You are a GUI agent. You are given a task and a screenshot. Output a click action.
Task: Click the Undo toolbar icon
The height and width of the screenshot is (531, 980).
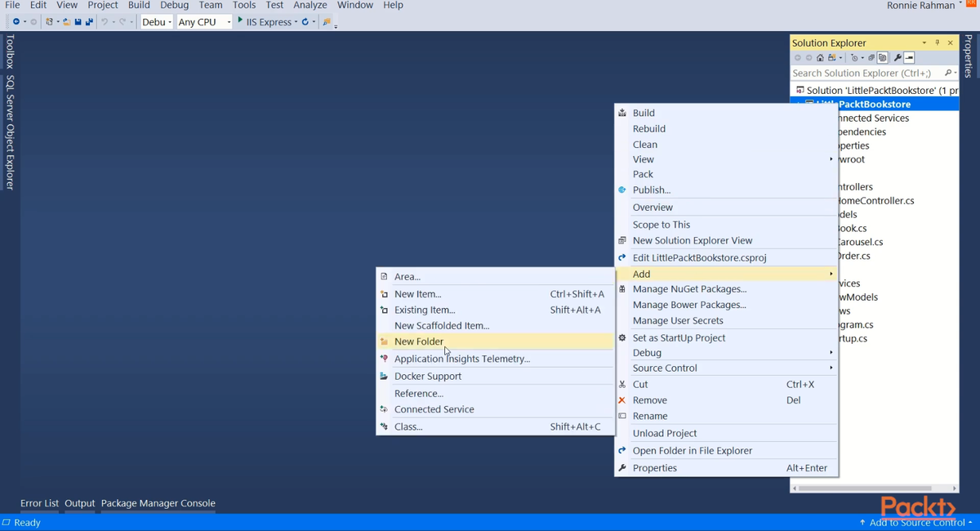point(105,22)
